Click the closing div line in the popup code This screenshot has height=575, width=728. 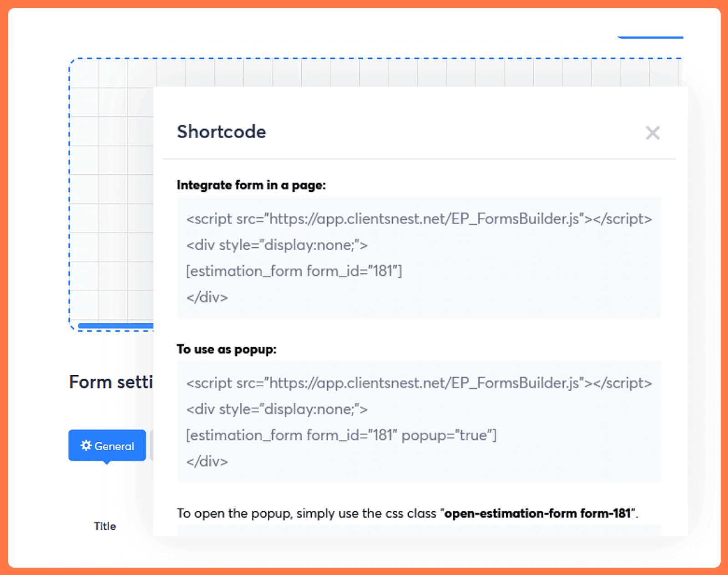pyautogui.click(x=207, y=462)
